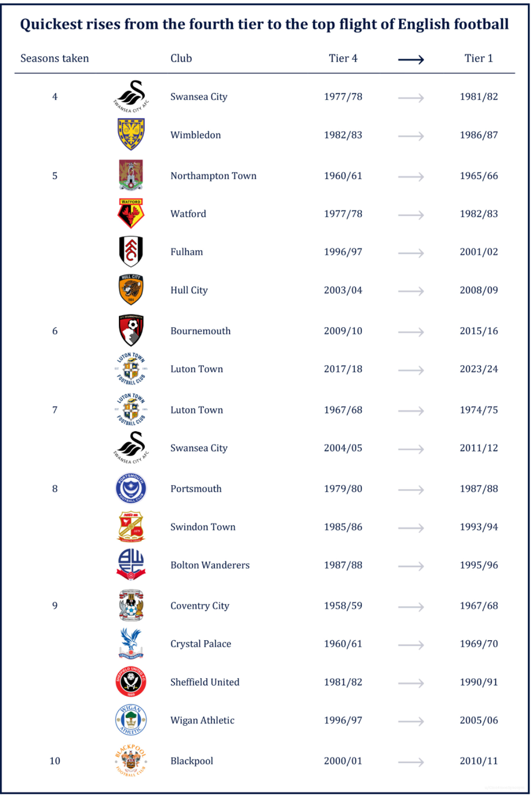Viewport: 532px width, 796px height.
Task: Click the Luton Town 2017/18 club name
Action: pos(197,369)
